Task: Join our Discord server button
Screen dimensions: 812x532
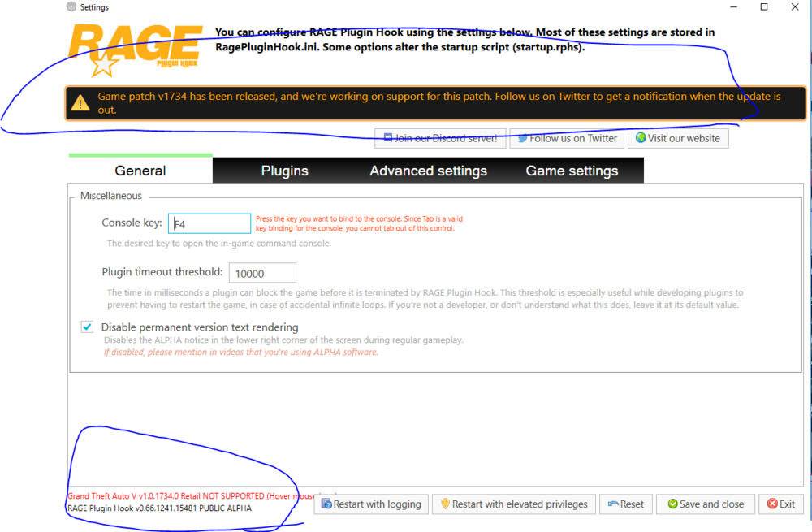Action: point(440,138)
